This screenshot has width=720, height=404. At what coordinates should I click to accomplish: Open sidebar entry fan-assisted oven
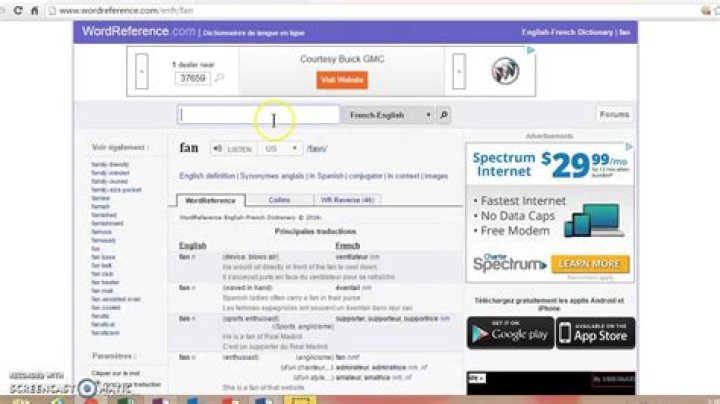pyautogui.click(x=116, y=299)
